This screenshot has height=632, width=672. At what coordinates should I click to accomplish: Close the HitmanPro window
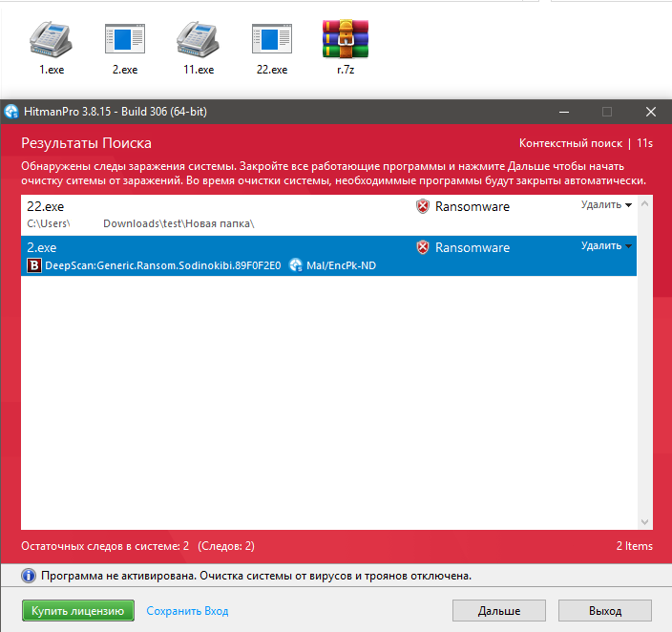click(x=651, y=112)
